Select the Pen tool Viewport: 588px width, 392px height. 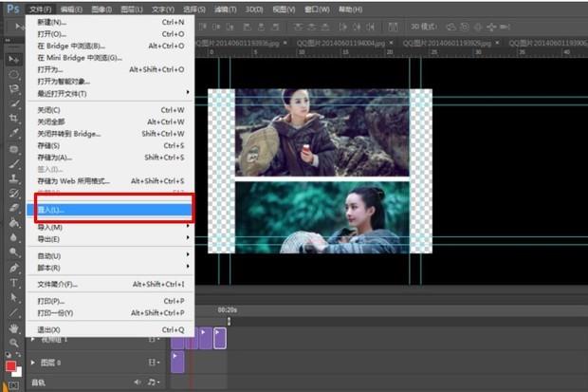pos(13,268)
